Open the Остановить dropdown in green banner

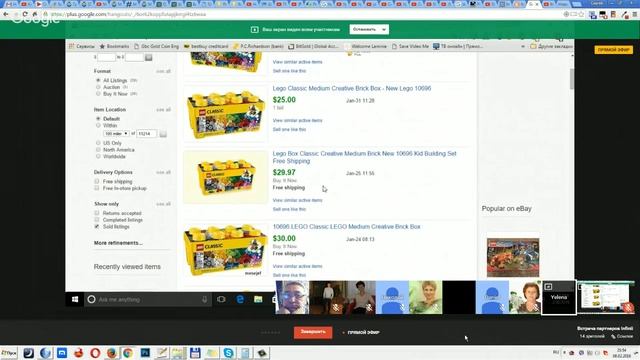click(369, 29)
